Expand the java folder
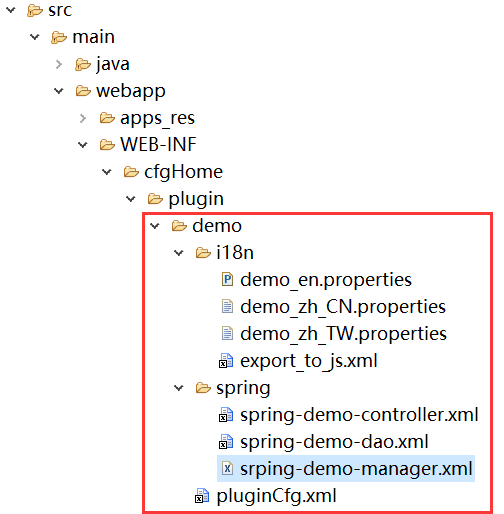Image resolution: width=504 pixels, height=514 pixels. tap(59, 64)
